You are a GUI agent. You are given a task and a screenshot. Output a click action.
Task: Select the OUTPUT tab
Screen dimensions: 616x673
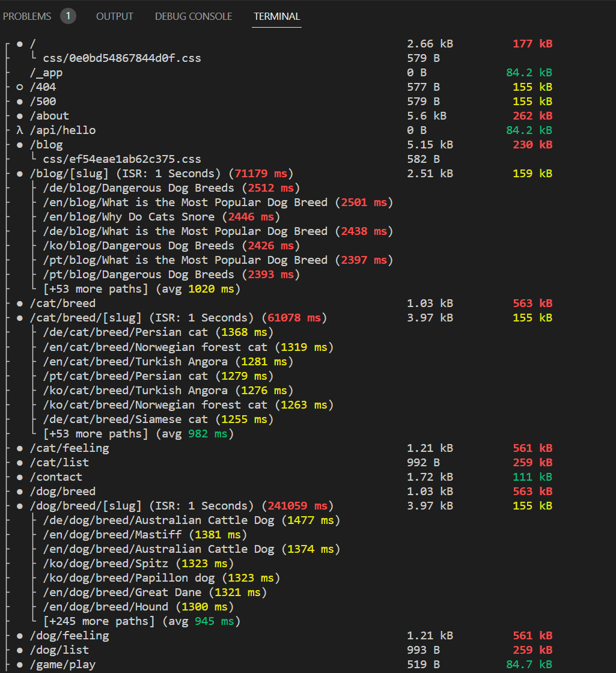point(114,16)
